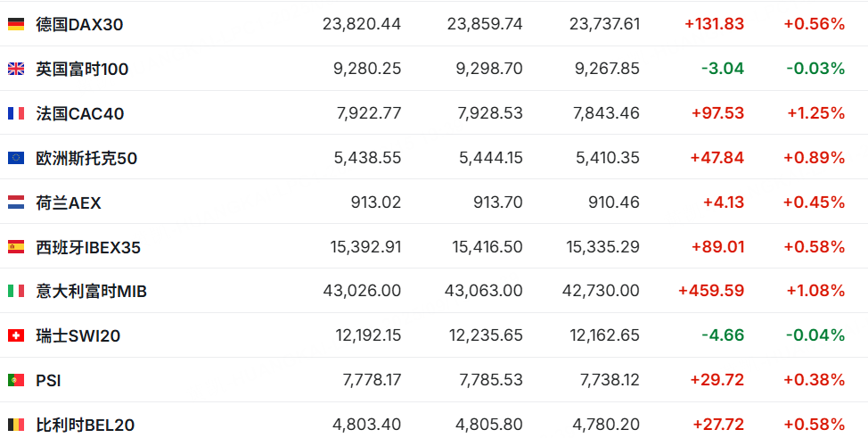
Task: Click the European Union flag icon
Action: pyautogui.click(x=16, y=158)
